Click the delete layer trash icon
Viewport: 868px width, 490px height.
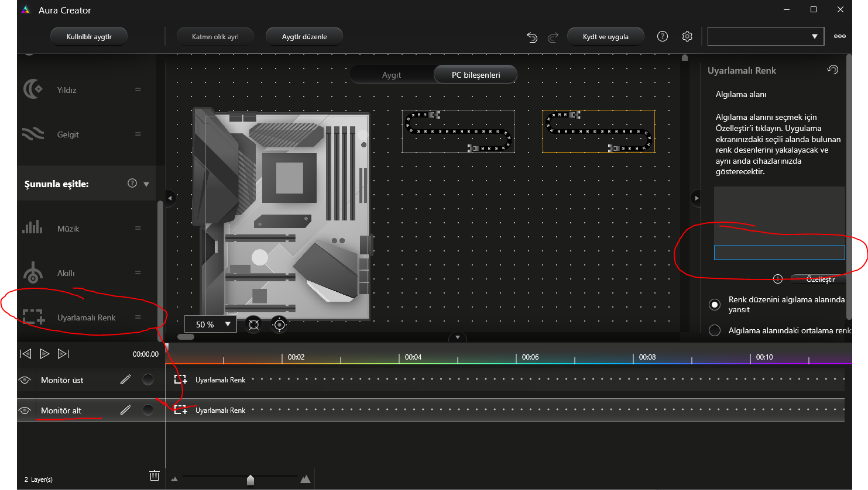155,476
